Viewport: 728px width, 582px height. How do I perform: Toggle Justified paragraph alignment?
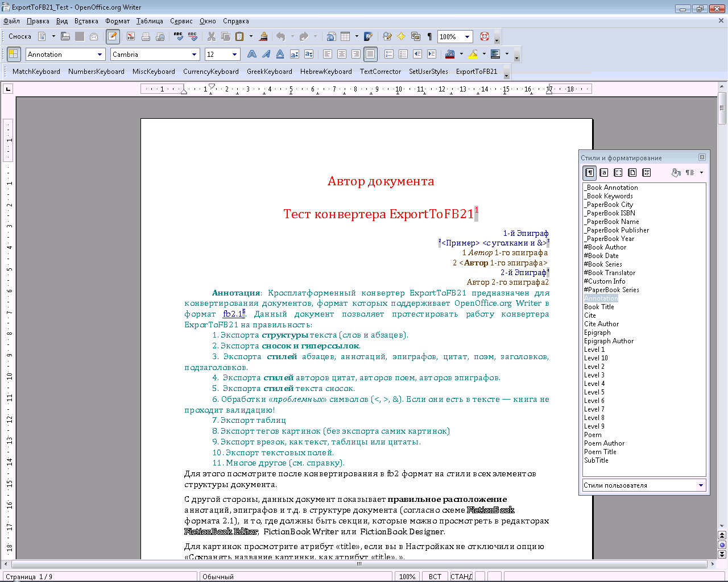[x=370, y=54]
